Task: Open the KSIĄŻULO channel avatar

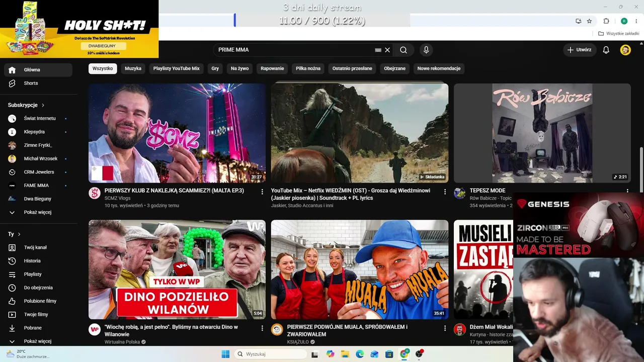Action: point(277,329)
